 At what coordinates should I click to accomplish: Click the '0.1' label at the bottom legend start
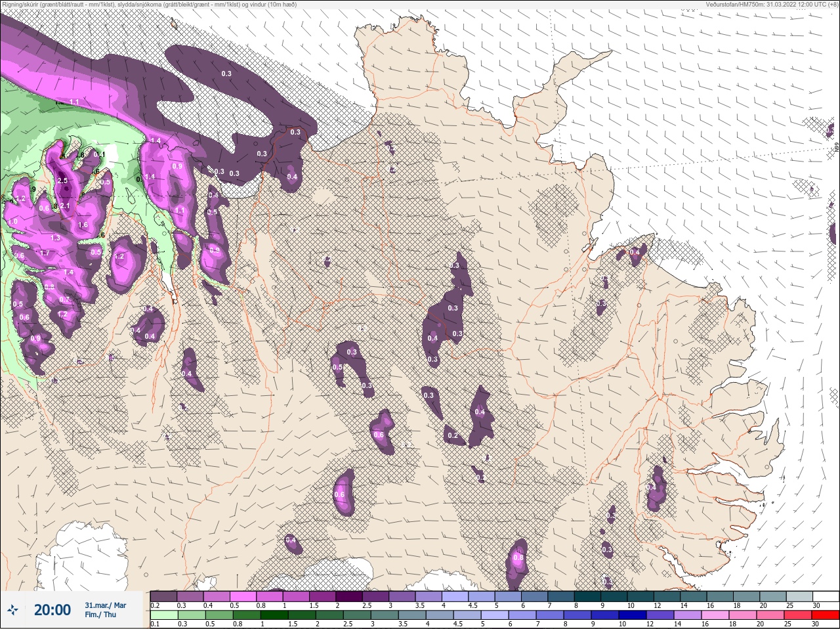(155, 624)
